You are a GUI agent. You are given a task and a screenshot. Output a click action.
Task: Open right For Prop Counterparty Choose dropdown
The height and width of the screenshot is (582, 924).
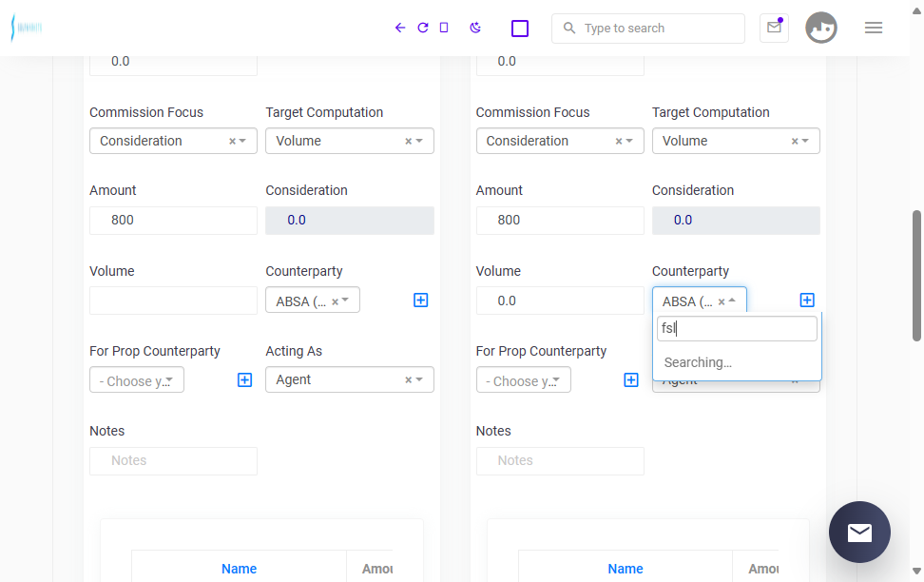(x=523, y=379)
